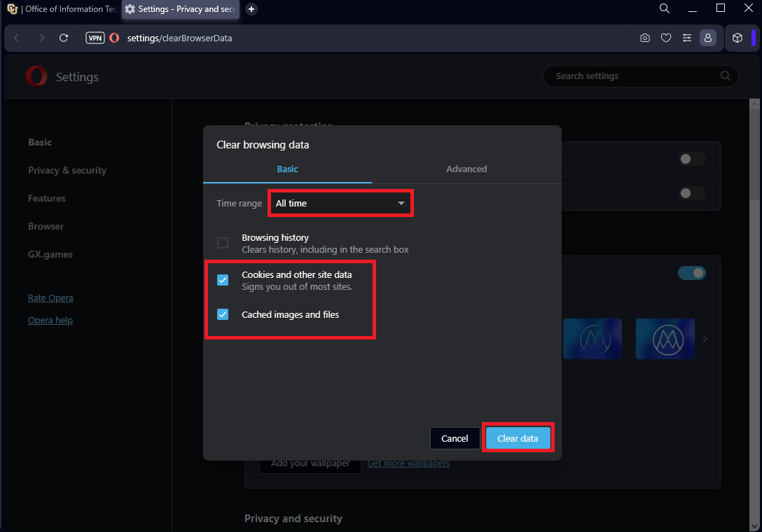Click the heart bookmark icon
Screen dimensions: 762x532
click(666, 38)
